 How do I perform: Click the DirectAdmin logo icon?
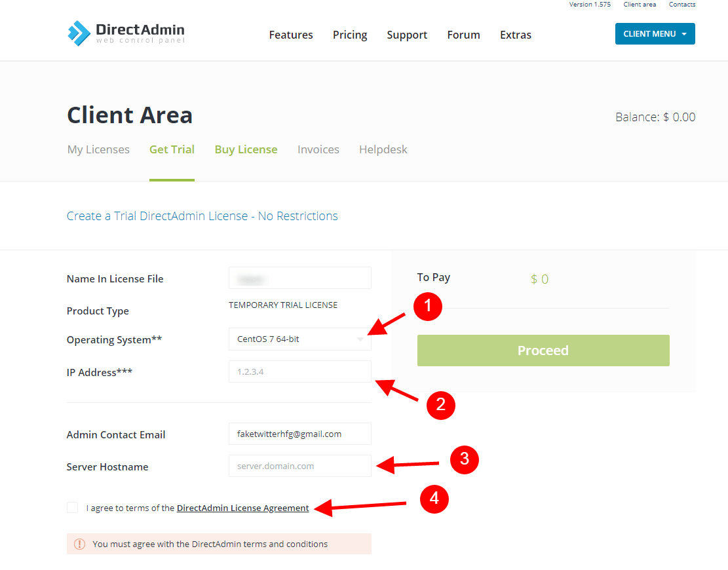coord(79,33)
